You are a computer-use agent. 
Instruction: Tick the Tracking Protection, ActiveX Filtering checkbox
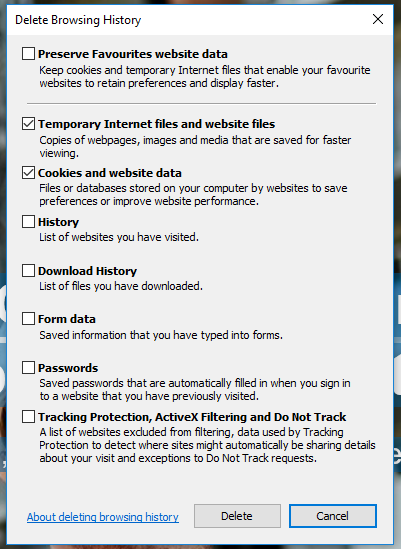coord(28,417)
